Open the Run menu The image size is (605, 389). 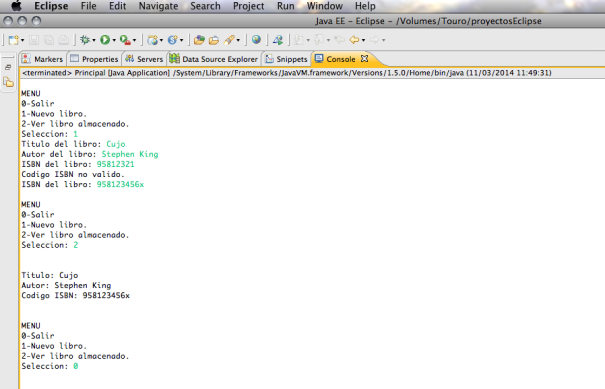pos(286,6)
